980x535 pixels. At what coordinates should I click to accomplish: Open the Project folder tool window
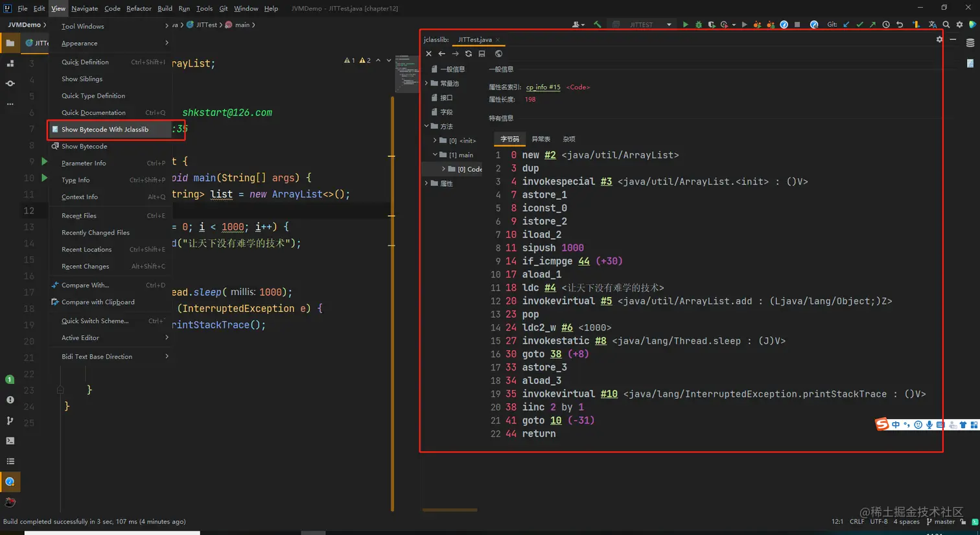pos(10,43)
